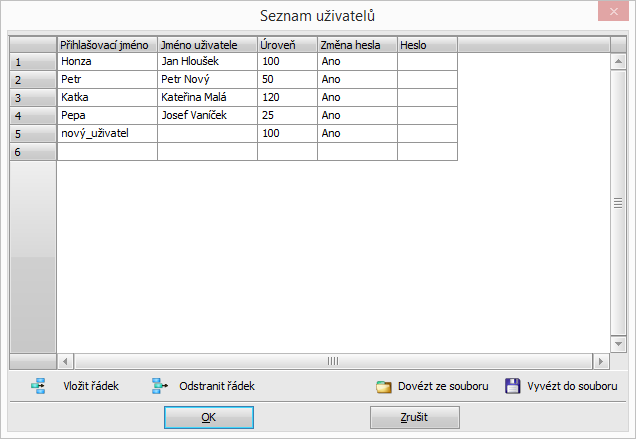The height and width of the screenshot is (439, 636).
Task: Select the cell containing Kateřina Malá
Action: pos(207,98)
